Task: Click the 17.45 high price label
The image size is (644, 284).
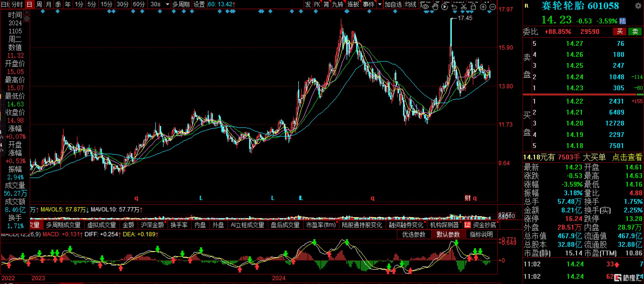Action: click(465, 18)
